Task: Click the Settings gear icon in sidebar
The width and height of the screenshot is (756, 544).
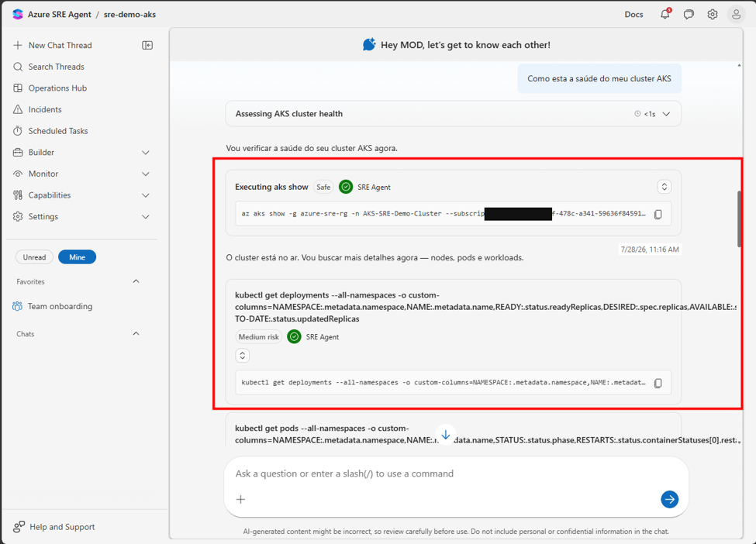Action: 18,217
